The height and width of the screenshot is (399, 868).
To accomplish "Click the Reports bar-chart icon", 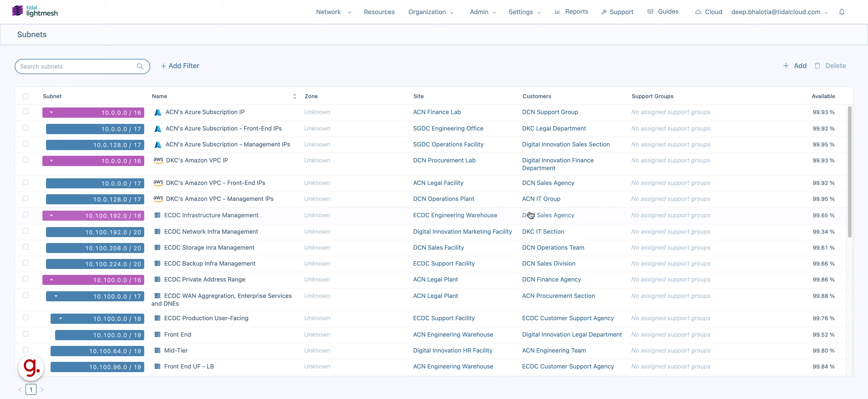I will [x=557, y=11].
